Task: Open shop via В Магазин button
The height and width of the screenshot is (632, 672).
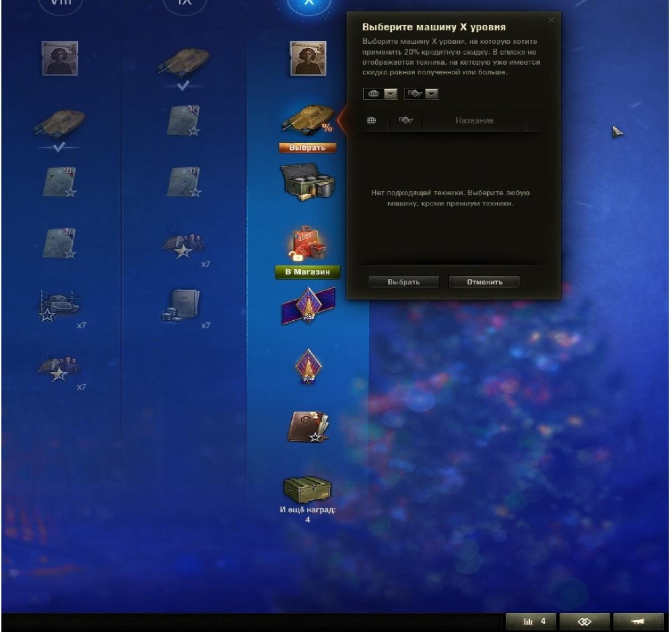Action: pyautogui.click(x=307, y=272)
